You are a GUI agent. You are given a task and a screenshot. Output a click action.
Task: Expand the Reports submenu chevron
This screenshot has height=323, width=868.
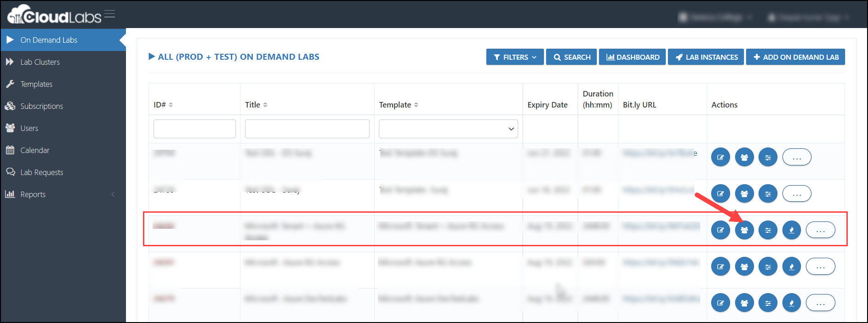pos(113,194)
